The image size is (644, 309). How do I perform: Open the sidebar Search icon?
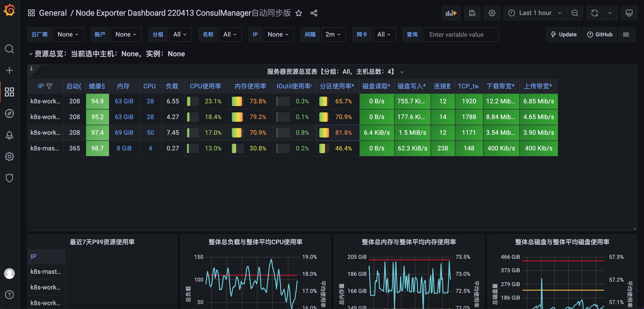click(x=9, y=49)
